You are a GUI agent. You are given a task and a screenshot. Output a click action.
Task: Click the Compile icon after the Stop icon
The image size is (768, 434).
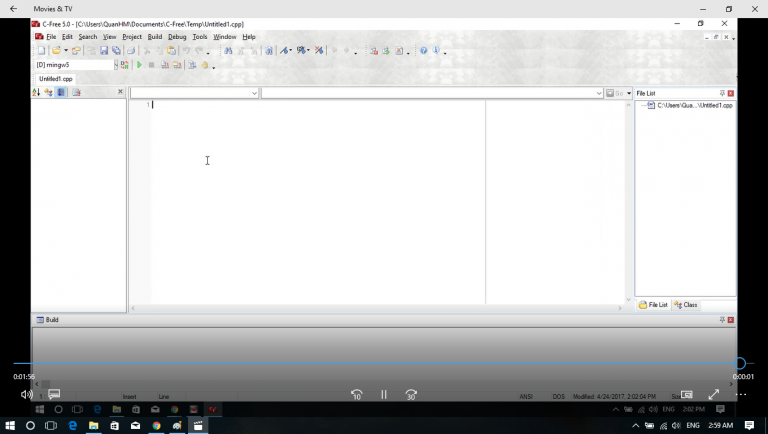pyautogui.click(x=165, y=65)
